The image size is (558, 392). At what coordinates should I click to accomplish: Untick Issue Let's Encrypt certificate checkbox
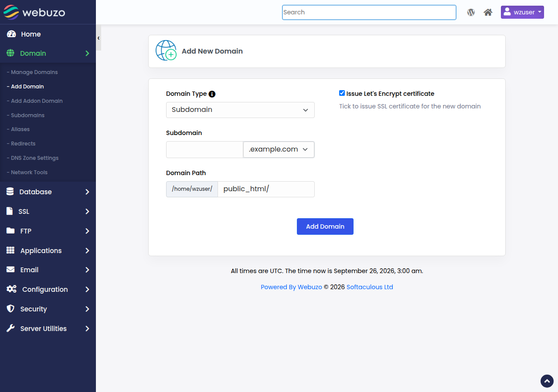click(x=342, y=93)
